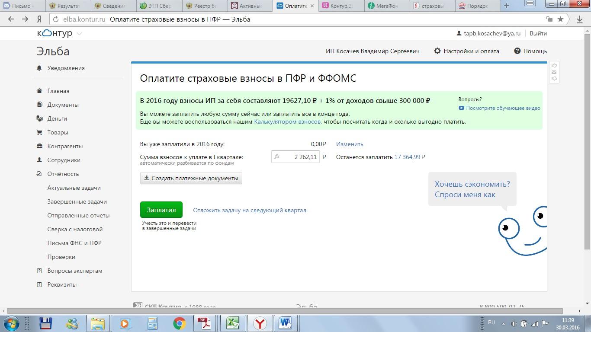Click Отложить задачу на следующий квартал
This screenshot has height=364, width=591.
tap(250, 210)
